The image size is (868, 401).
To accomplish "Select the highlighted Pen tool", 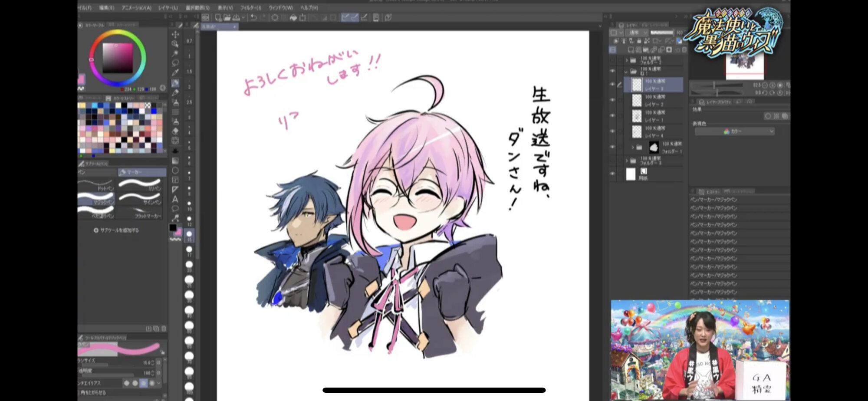I will point(175,82).
